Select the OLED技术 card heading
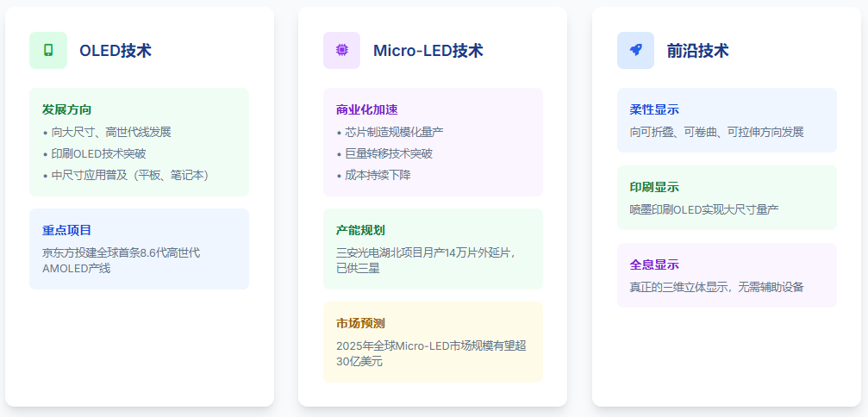The width and height of the screenshot is (868, 417). click(116, 51)
